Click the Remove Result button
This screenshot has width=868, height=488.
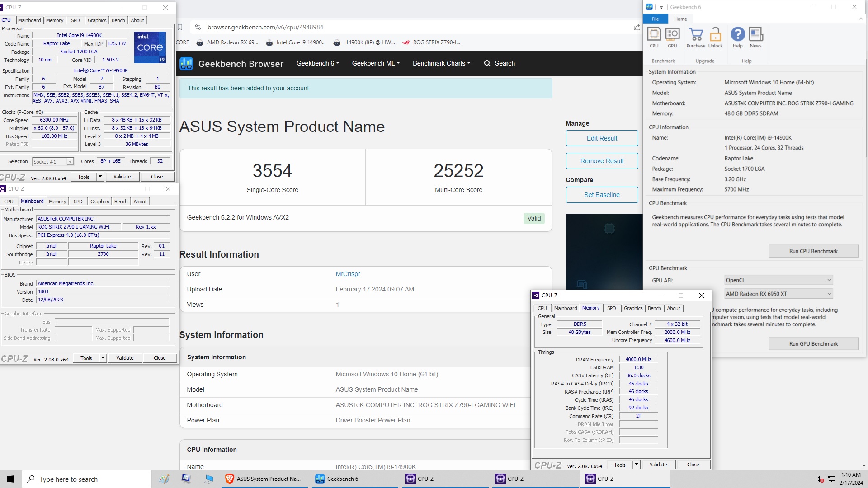click(602, 161)
